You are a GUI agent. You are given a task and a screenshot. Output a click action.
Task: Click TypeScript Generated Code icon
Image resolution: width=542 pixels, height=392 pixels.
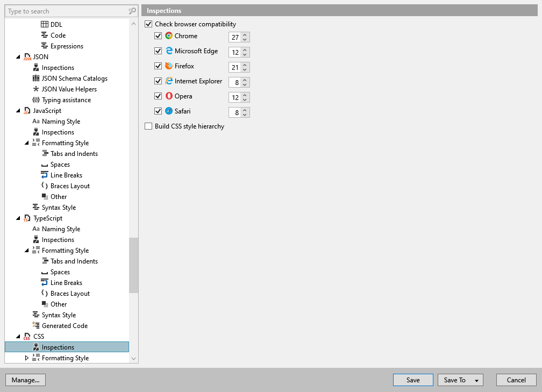tap(36, 325)
